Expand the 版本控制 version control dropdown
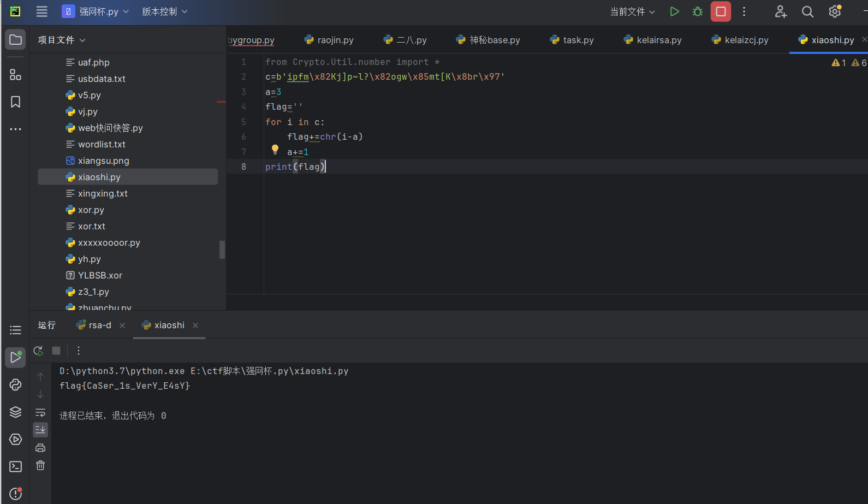The height and width of the screenshot is (504, 868). tap(164, 11)
